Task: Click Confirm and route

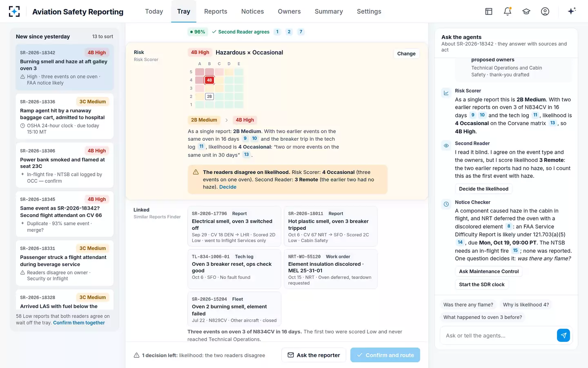Action: 385,355
